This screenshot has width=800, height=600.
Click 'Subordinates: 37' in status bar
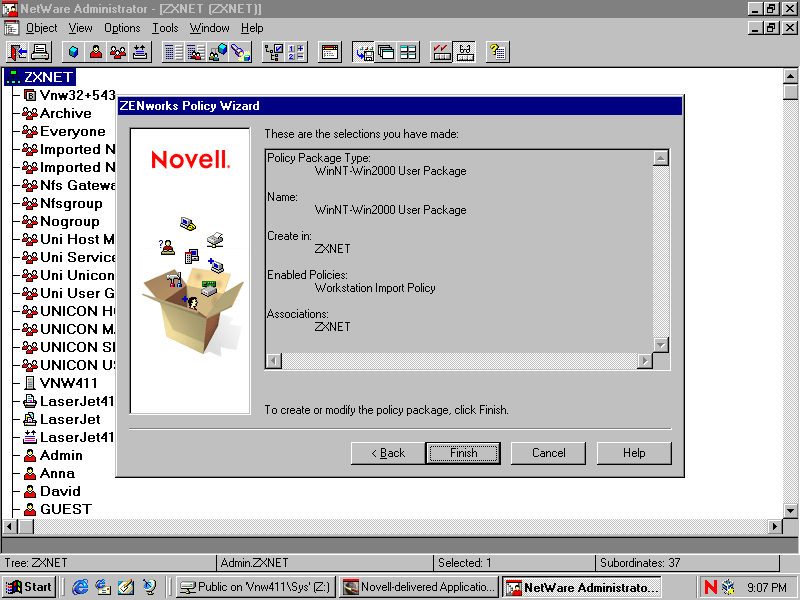[x=640, y=563]
